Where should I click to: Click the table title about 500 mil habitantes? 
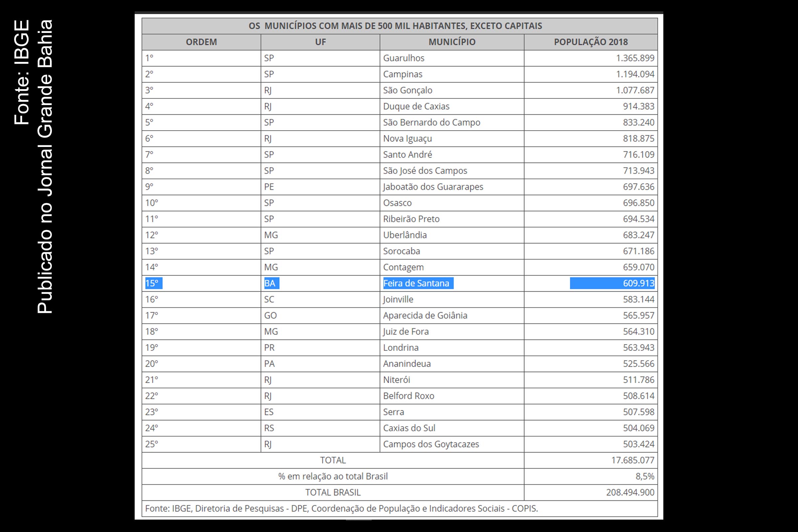(x=395, y=26)
